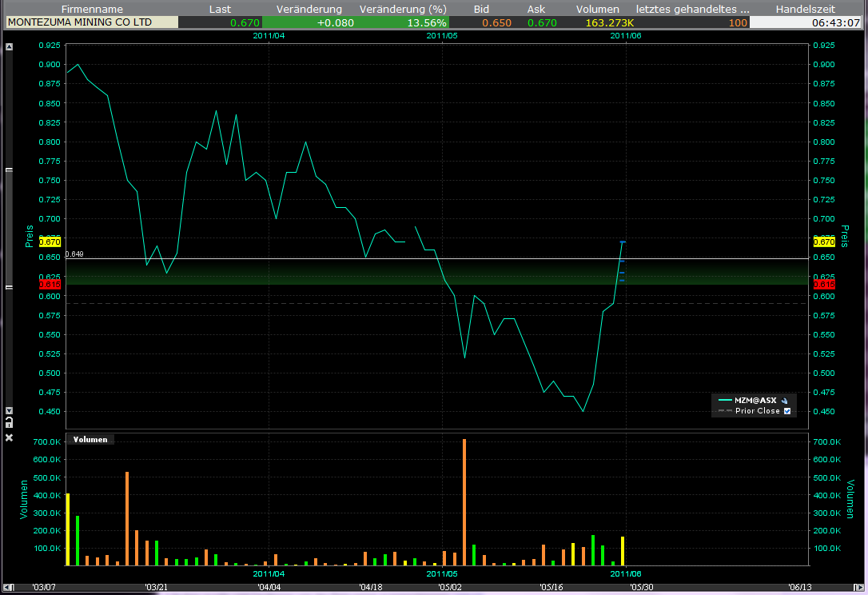Screen dimensions: 868x595
Task: Toggle the price axis lock icon
Action: pyautogui.click(x=9, y=421)
